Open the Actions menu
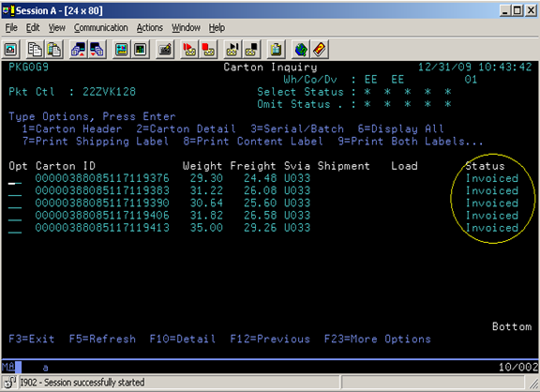This screenshot has height=392, width=540. 150,27
